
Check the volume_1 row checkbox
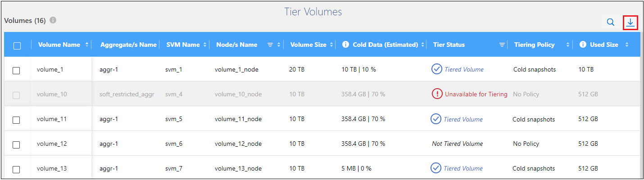16,70
